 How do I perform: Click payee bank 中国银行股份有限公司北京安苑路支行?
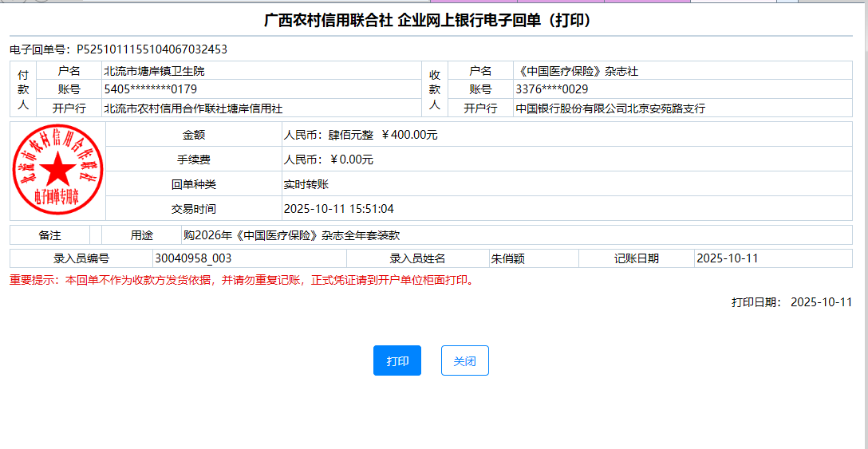click(610, 108)
